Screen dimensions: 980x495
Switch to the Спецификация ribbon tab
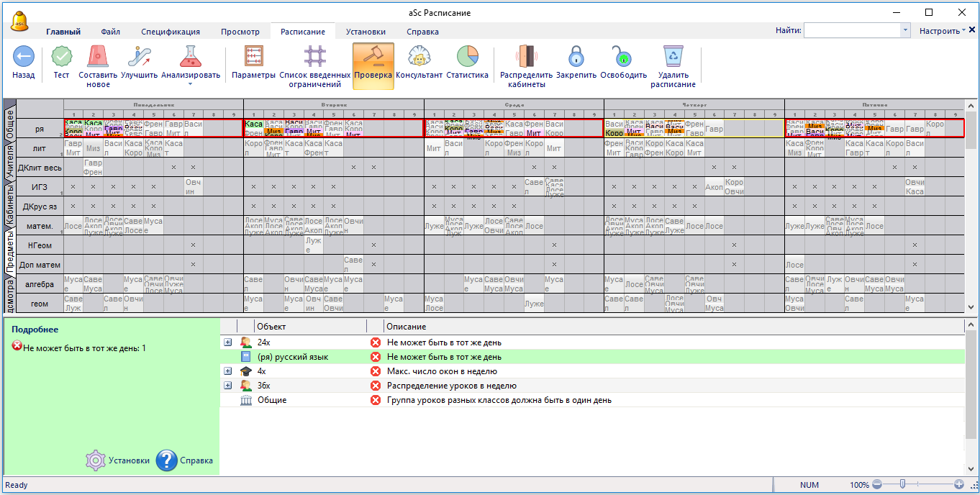[171, 32]
